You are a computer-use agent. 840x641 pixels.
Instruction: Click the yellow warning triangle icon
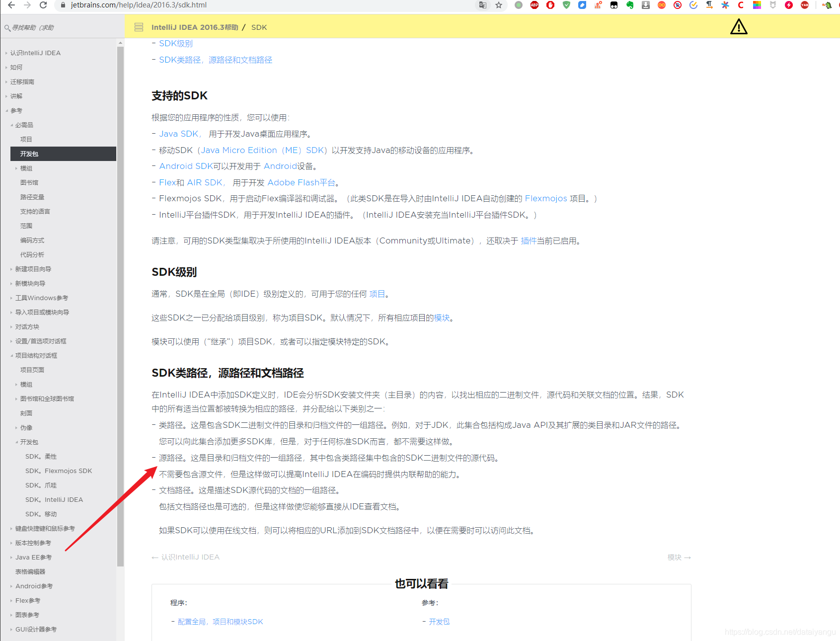pyautogui.click(x=739, y=26)
